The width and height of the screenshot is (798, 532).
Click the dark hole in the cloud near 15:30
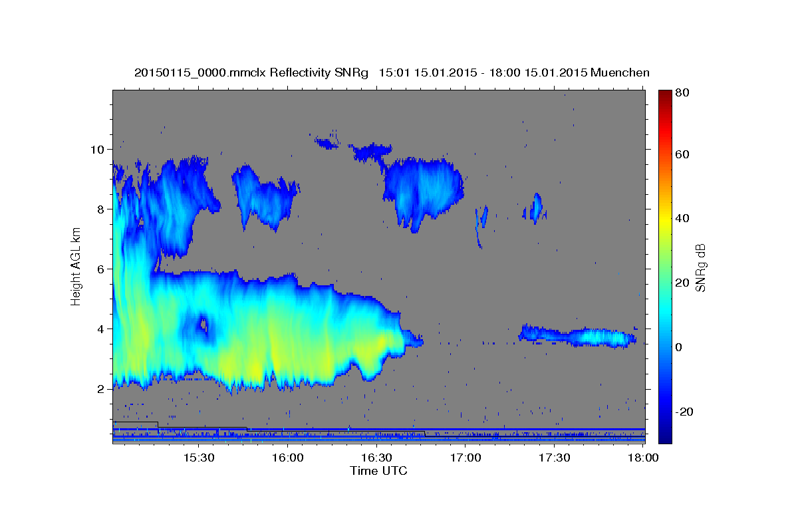203,326
